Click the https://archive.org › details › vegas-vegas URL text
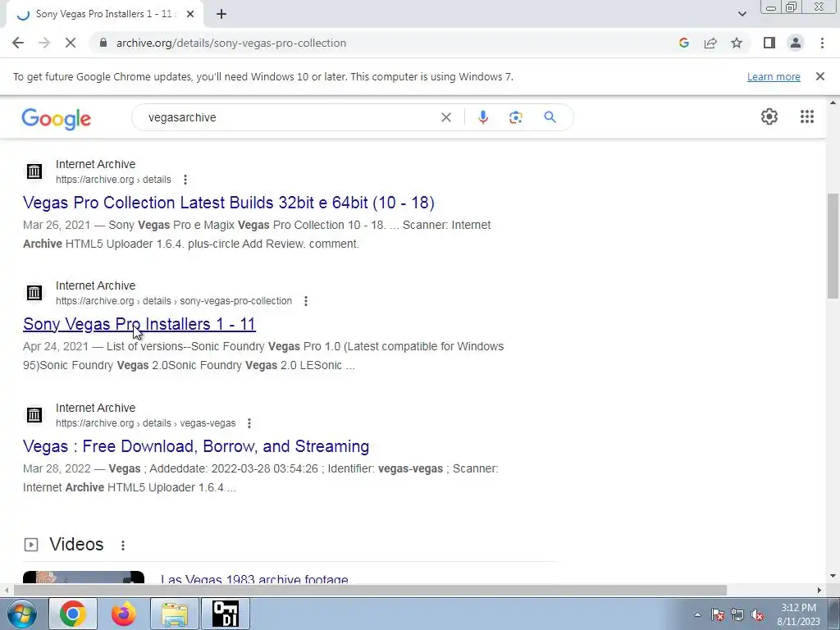The image size is (840, 630). tap(146, 423)
